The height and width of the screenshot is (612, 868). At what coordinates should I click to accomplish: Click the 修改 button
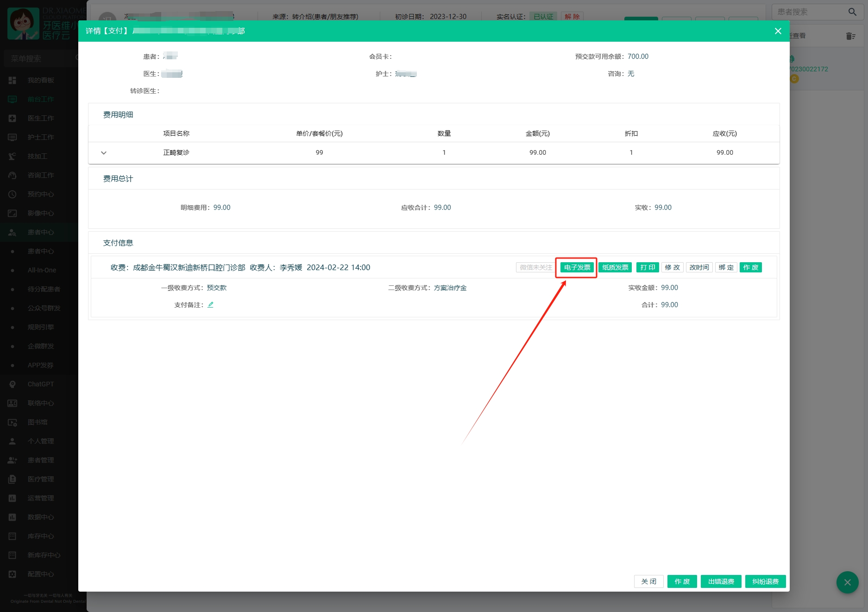[x=672, y=267]
